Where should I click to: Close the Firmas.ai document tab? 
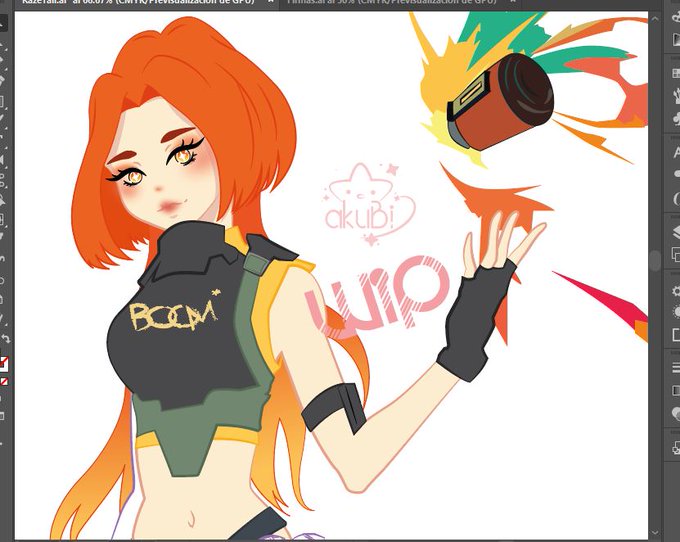click(x=513, y=2)
